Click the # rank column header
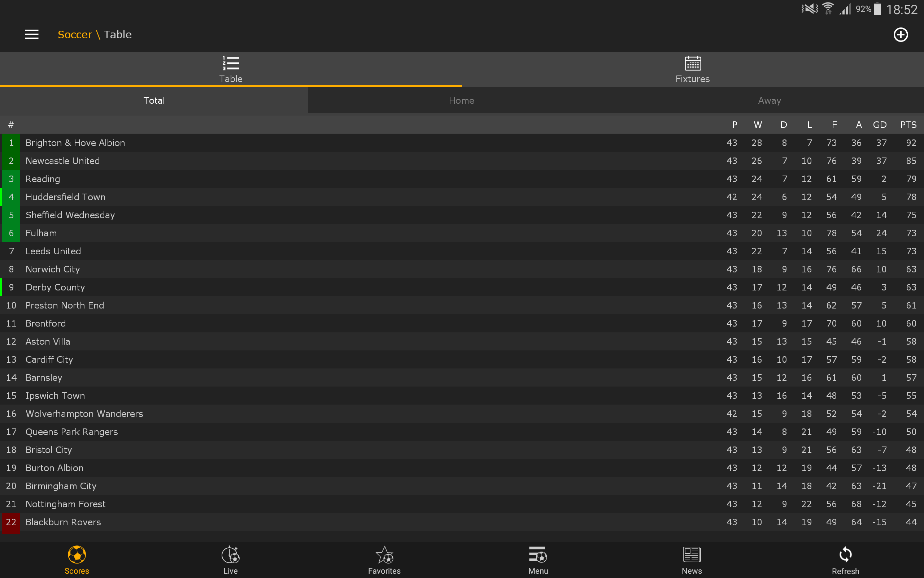Screen dimensions: 924x578 [x=11, y=125]
